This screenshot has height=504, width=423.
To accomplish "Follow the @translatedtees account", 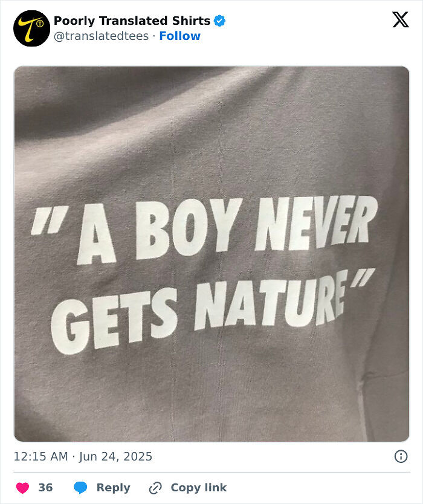I will click(179, 36).
